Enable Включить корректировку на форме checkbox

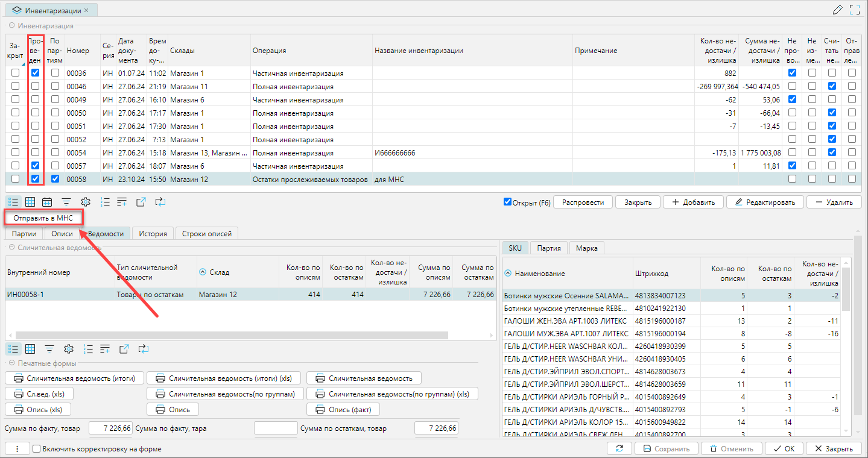37,449
